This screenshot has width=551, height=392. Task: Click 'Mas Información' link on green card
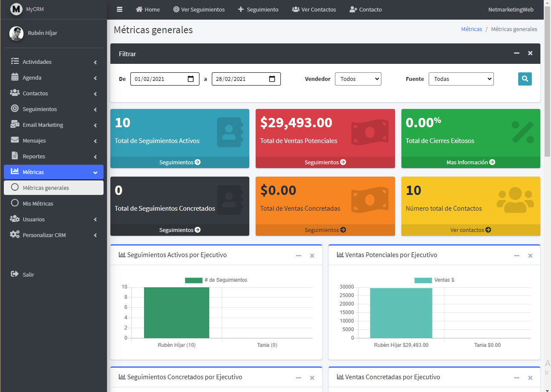click(470, 162)
